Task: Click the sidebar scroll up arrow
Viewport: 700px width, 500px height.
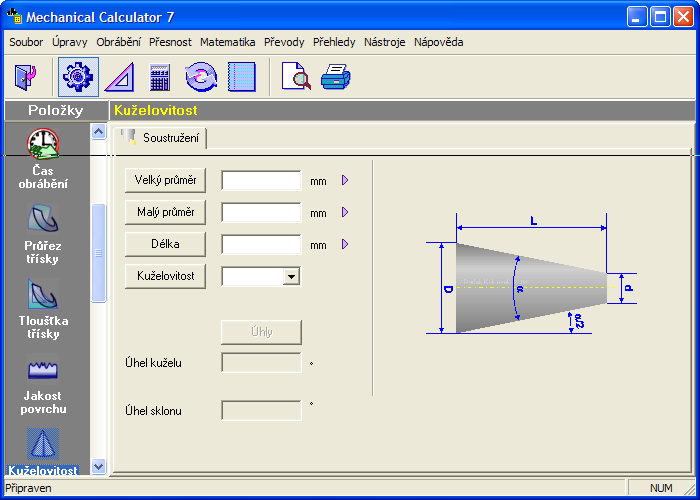Action: coord(98,131)
